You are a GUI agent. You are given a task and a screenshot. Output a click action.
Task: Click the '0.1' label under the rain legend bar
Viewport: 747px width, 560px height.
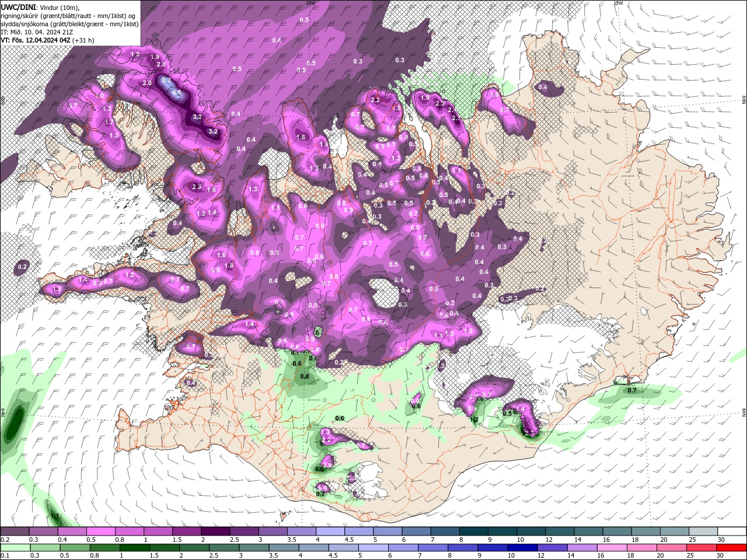click(x=5, y=556)
